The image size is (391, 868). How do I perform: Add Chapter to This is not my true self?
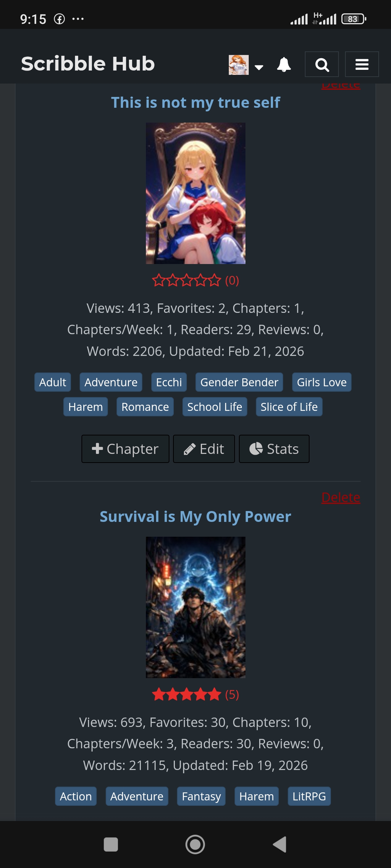pos(125,449)
